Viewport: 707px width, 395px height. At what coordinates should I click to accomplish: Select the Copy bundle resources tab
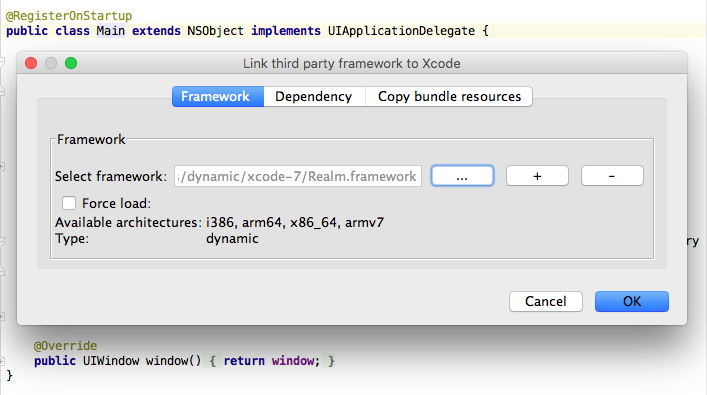tap(449, 96)
